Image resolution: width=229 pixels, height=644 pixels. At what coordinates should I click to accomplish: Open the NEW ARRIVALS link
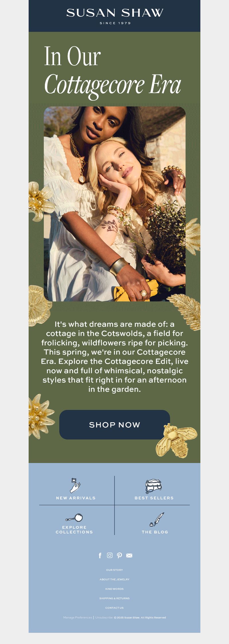point(76,498)
